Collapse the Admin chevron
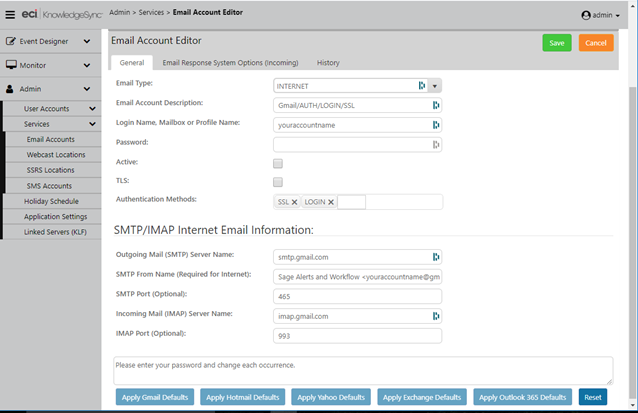638x413 pixels. [x=87, y=89]
